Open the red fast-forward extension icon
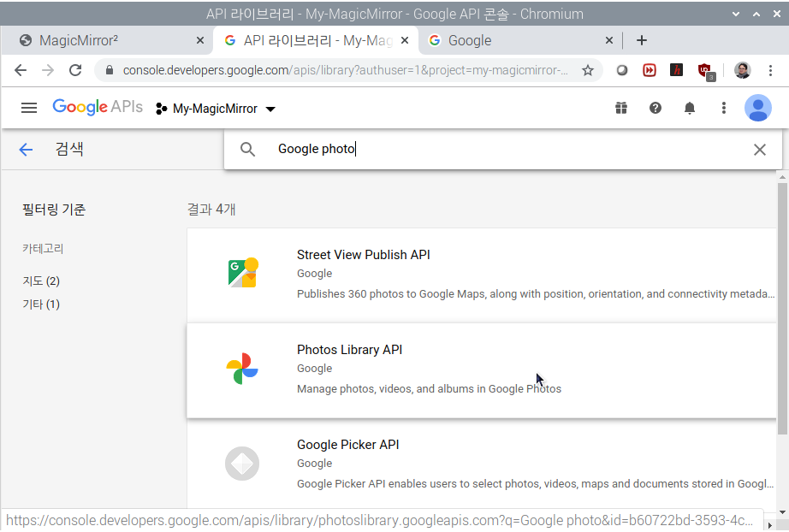 tap(650, 70)
